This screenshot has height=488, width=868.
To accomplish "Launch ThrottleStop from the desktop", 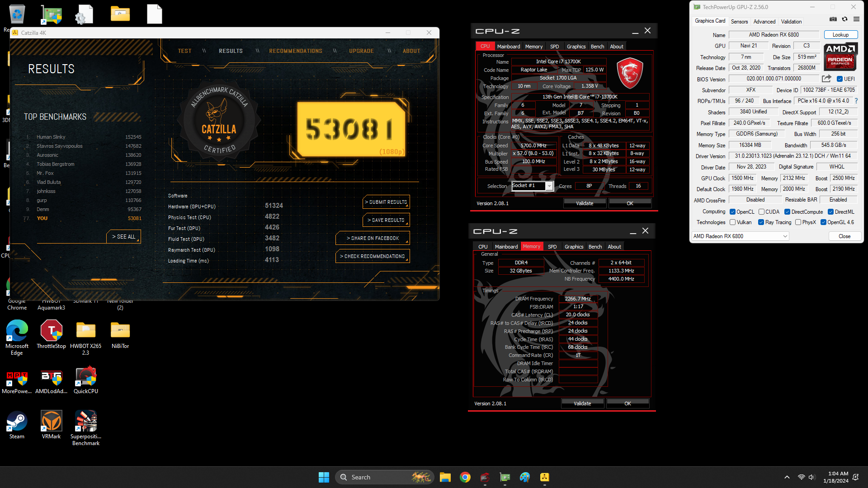I will [51, 334].
